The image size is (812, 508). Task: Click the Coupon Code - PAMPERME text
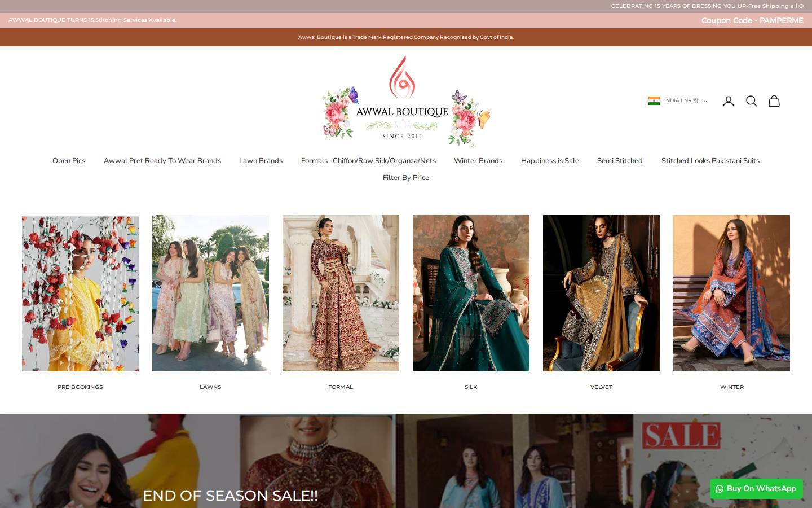tap(752, 20)
